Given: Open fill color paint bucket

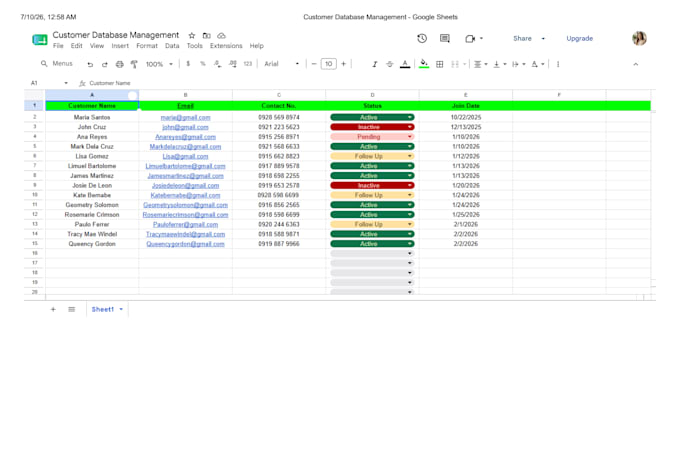Looking at the screenshot, I should pos(424,64).
